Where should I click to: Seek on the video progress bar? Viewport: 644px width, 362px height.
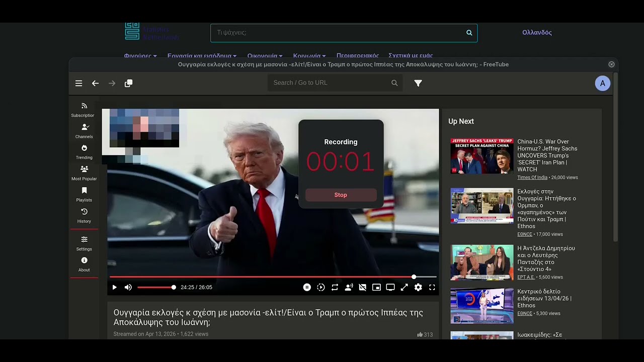(273, 277)
